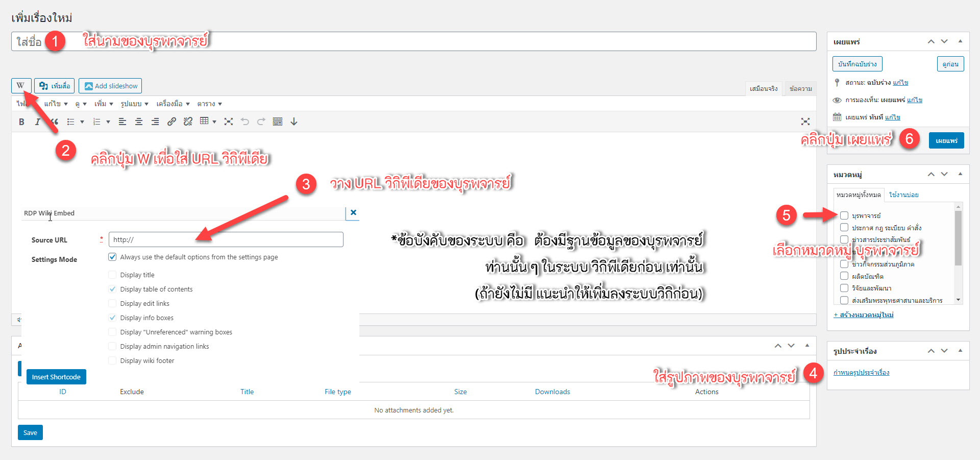Enable the Display title checkbox
The height and width of the screenshot is (460, 980).
pos(112,275)
